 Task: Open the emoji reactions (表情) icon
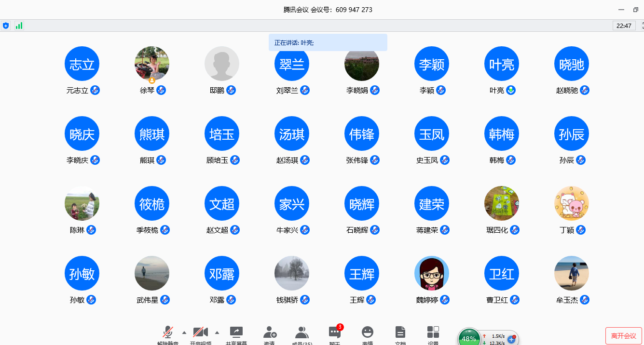[368, 333]
